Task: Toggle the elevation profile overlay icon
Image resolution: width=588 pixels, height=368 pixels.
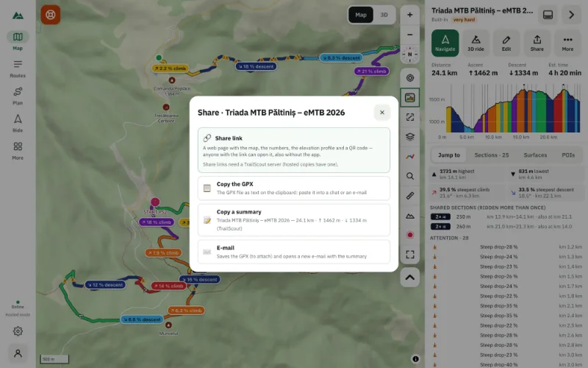Action: (x=410, y=98)
